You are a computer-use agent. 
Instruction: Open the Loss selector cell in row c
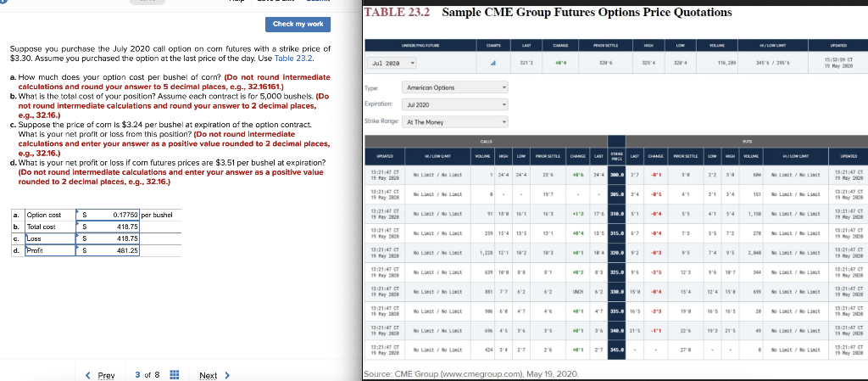pos(50,238)
